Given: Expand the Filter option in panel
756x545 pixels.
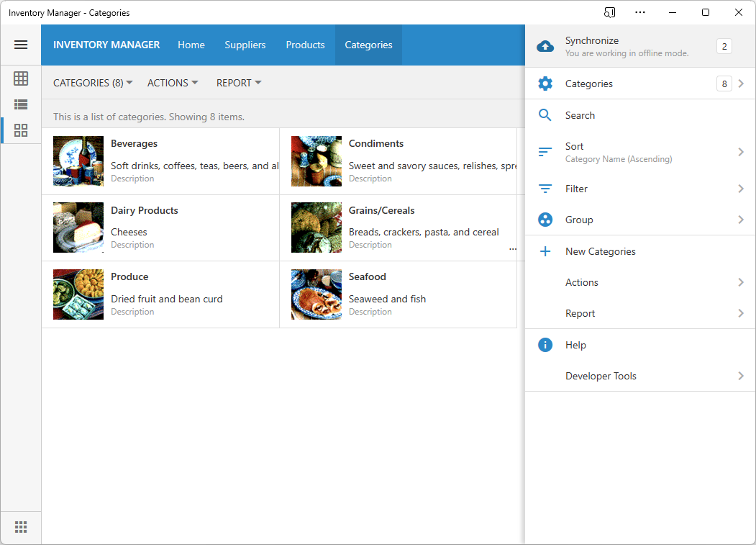Looking at the screenshot, I should click(741, 189).
